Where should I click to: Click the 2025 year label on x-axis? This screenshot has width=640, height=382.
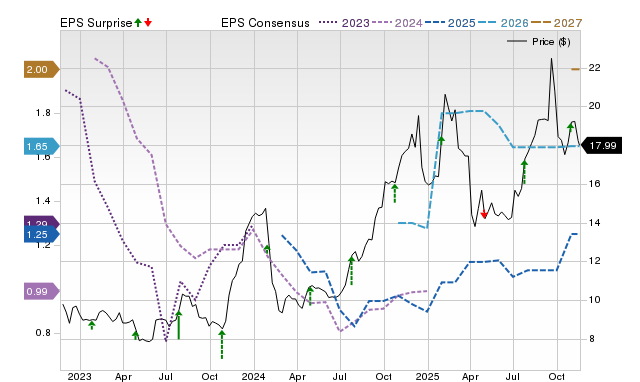coord(427,376)
